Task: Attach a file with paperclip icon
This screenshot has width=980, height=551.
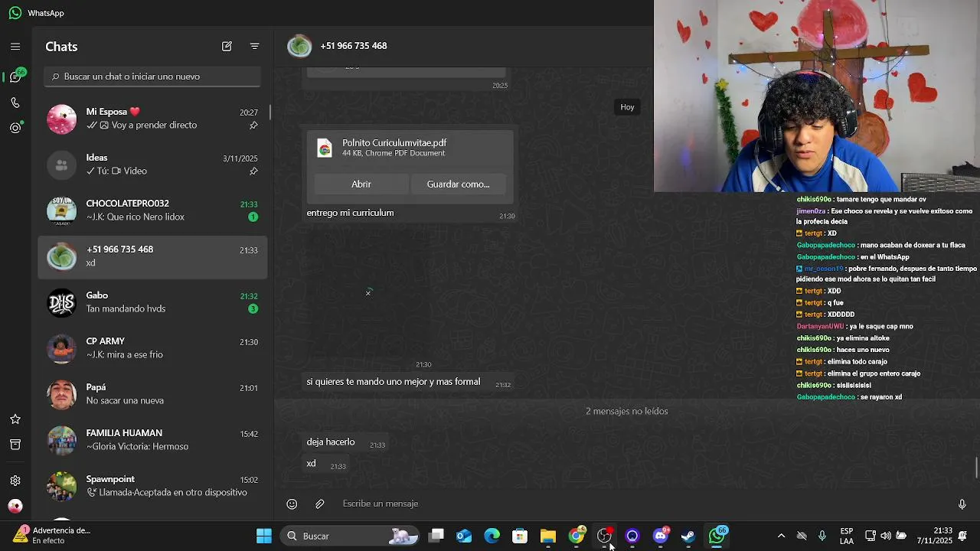Action: click(x=320, y=504)
